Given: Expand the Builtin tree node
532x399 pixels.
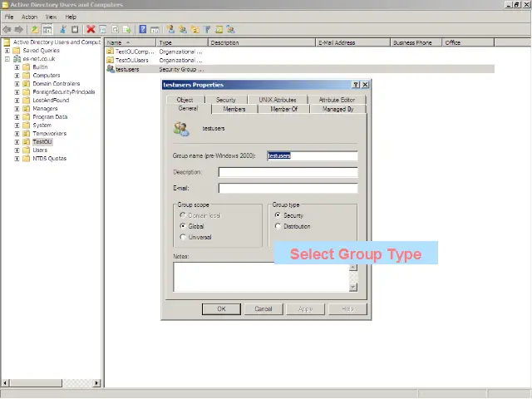Looking at the screenshot, I should point(17,67).
